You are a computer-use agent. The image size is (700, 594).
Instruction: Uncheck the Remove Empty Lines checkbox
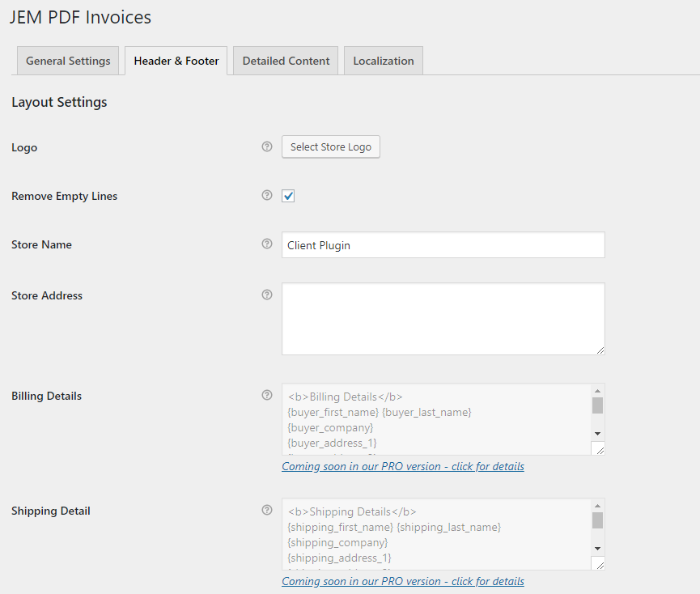[288, 196]
